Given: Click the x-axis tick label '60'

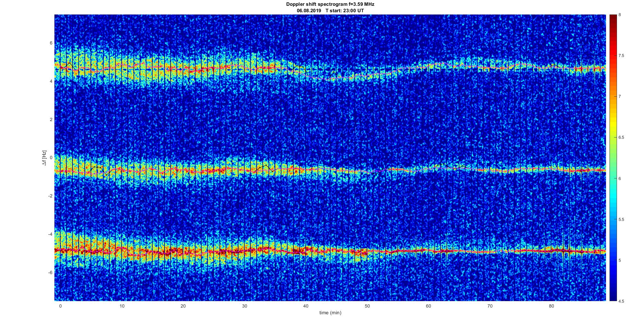Looking at the screenshot, I should (429, 306).
